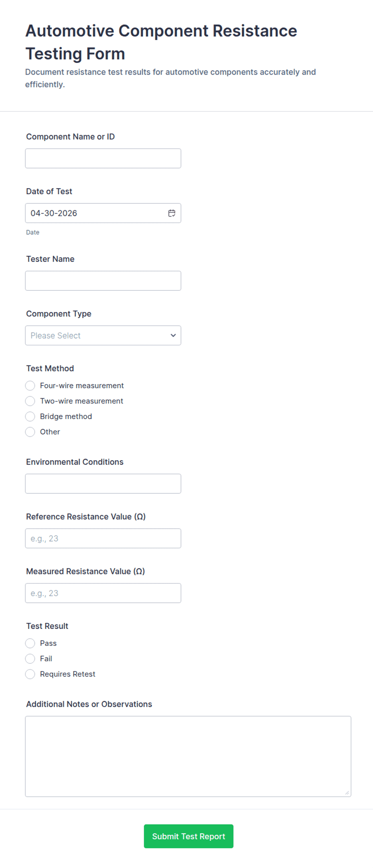Click the Environmental Conditions field
Screen dimensions: 373x868
pos(103,484)
